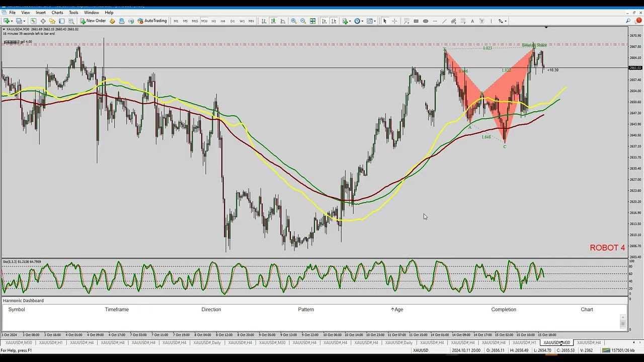The width and height of the screenshot is (644, 362).
Task: Sort dashboard by Completion column
Action: 504,309
